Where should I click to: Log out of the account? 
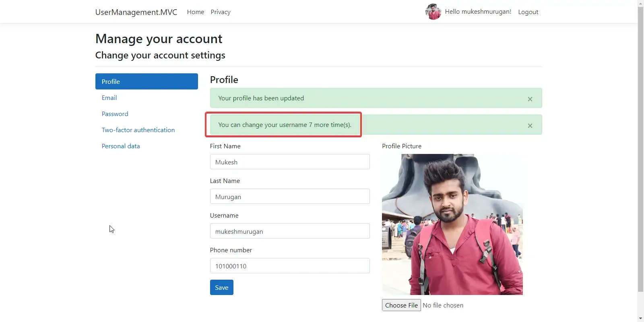(528, 12)
